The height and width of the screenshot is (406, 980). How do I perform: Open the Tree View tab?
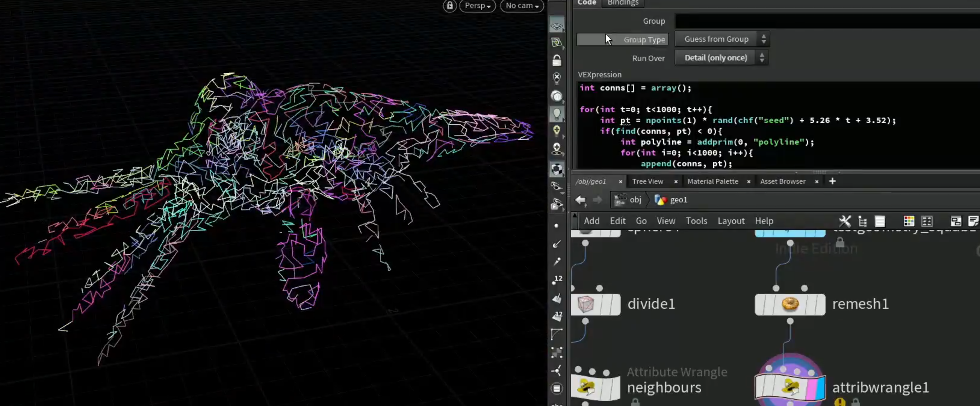pos(647,181)
